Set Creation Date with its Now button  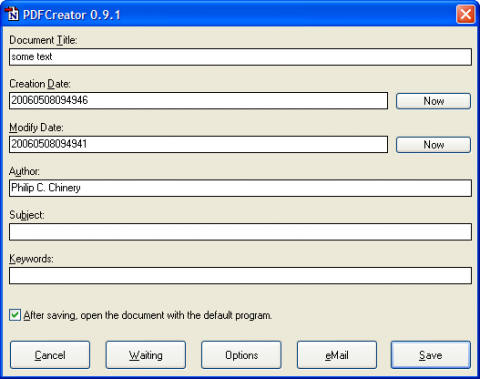point(433,101)
